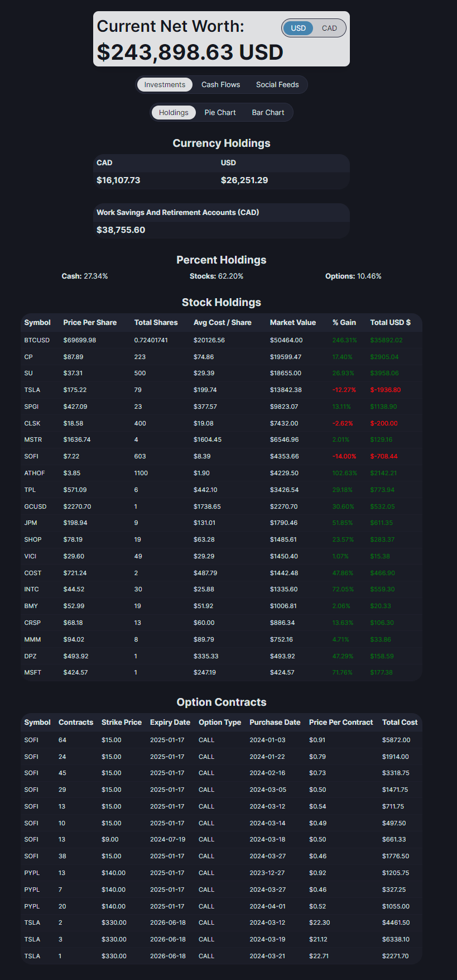Click the Total Cost column header
The image size is (457, 980).
pyautogui.click(x=400, y=722)
